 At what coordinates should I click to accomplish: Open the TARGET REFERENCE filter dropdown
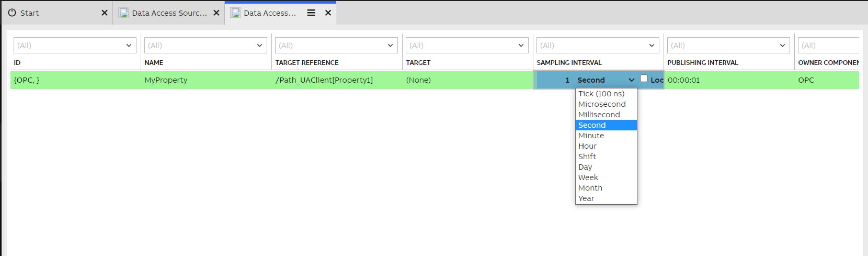pyautogui.click(x=391, y=46)
